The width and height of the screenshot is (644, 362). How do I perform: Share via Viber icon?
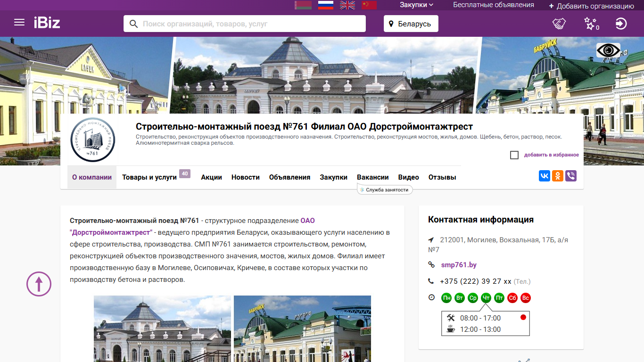pyautogui.click(x=571, y=176)
